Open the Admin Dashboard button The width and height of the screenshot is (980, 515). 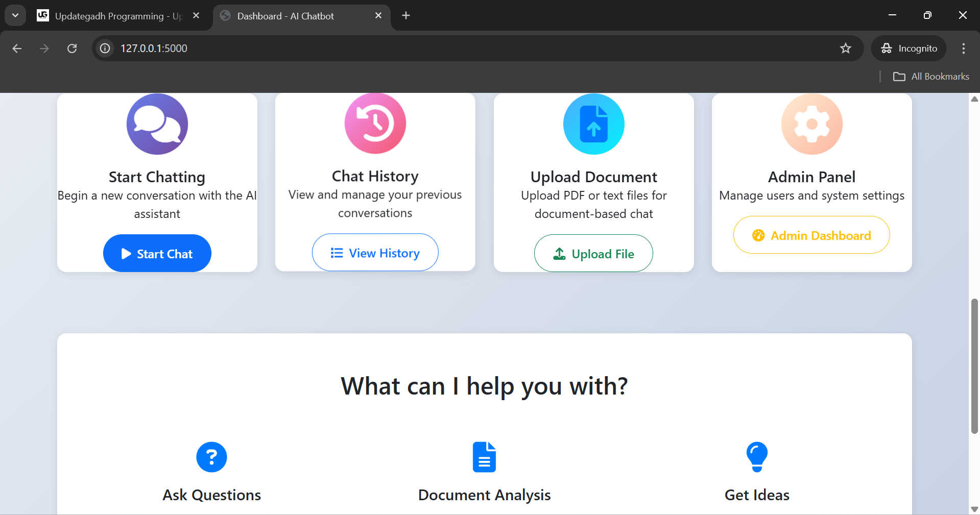click(811, 235)
